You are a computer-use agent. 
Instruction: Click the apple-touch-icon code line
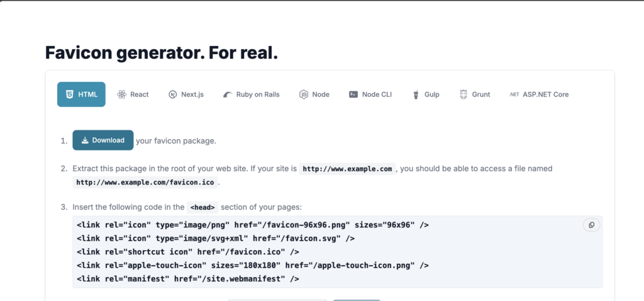pos(253,265)
